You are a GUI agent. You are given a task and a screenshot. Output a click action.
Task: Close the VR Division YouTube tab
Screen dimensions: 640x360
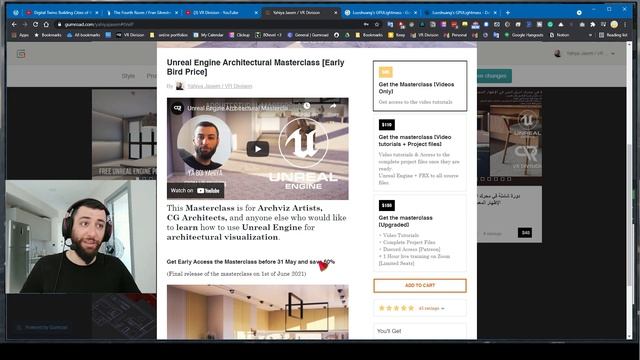[256, 13]
